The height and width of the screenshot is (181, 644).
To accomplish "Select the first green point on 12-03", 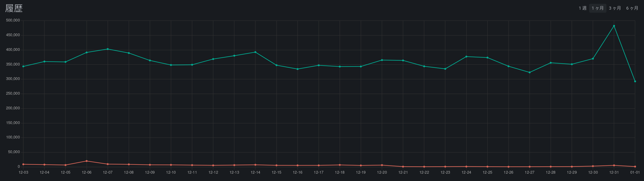I will coord(23,67).
